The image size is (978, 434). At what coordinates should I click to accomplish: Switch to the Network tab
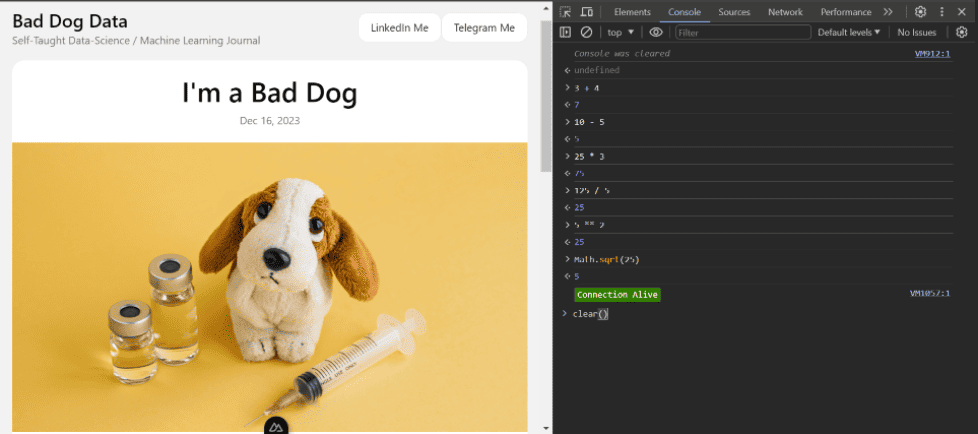(785, 12)
